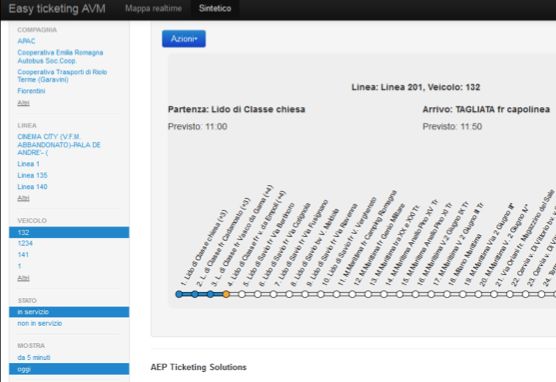
Task: Open the Azioni dropdown button
Action: 184,39
